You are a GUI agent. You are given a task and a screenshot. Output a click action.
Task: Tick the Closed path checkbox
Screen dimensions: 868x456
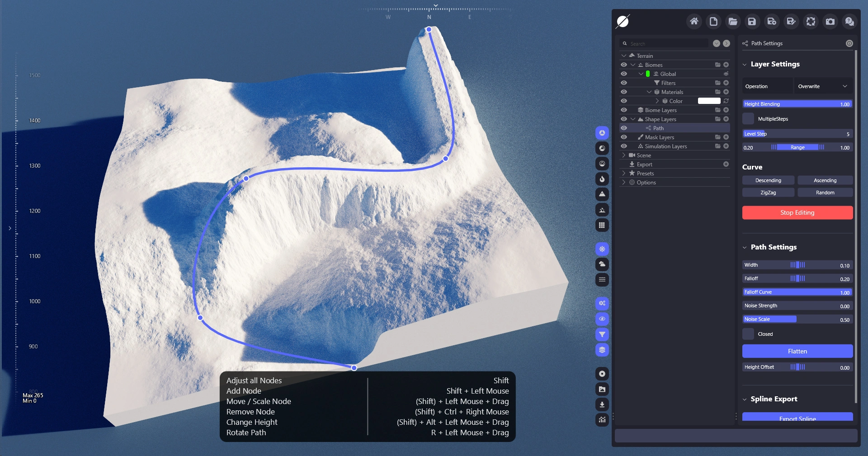[x=748, y=334]
